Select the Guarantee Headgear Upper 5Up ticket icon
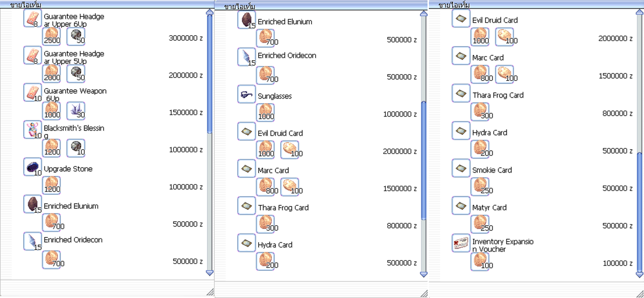 click(x=32, y=56)
